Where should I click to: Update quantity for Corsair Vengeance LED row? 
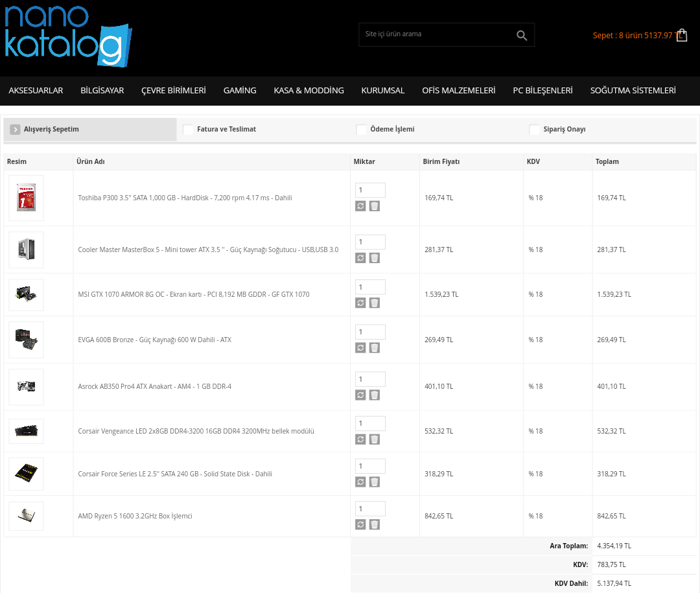360,439
